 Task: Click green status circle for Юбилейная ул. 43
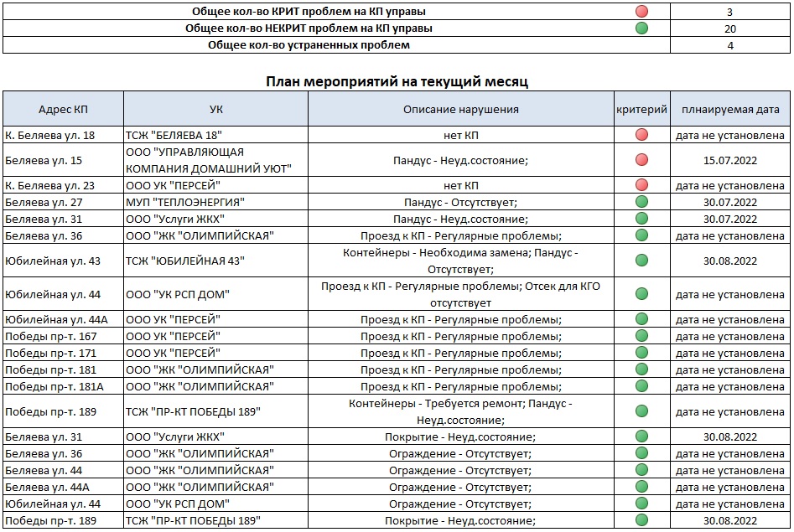click(642, 261)
